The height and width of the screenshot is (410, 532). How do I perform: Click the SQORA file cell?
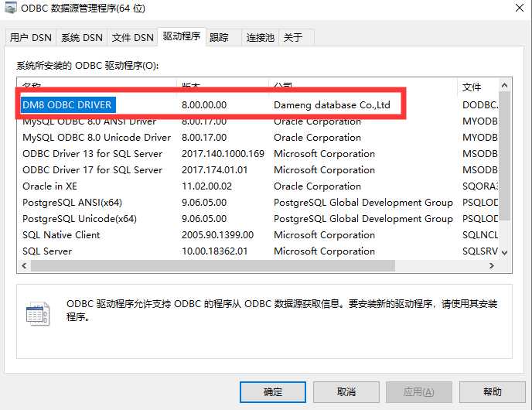coord(480,186)
